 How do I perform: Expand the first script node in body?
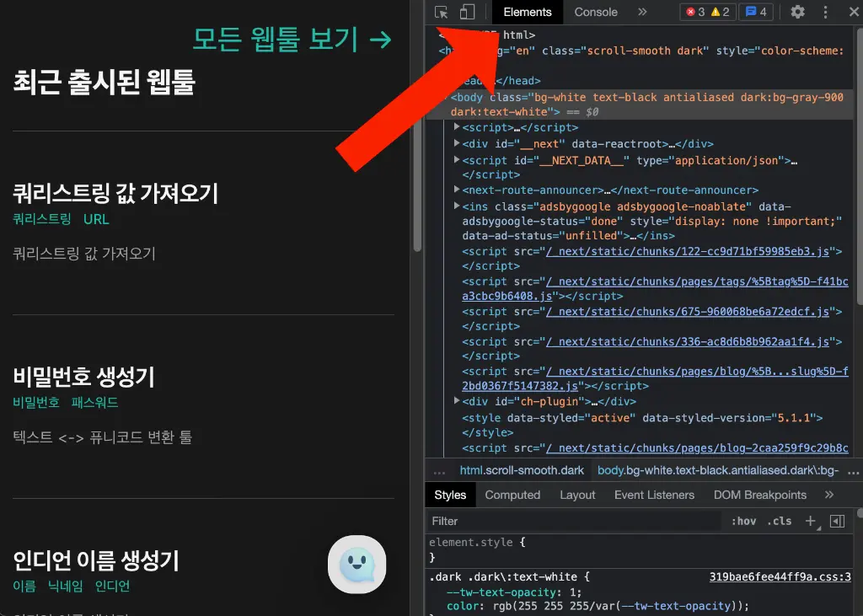pos(456,127)
